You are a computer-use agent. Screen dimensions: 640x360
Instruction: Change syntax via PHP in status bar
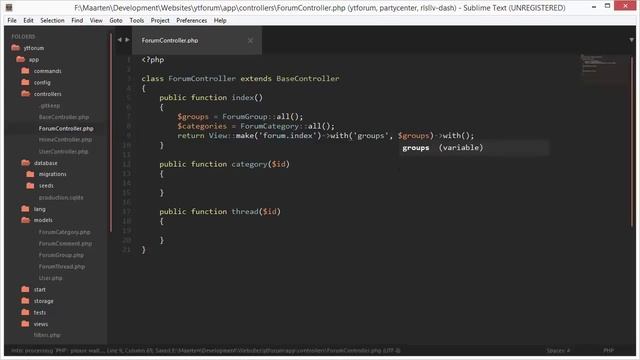608,350
